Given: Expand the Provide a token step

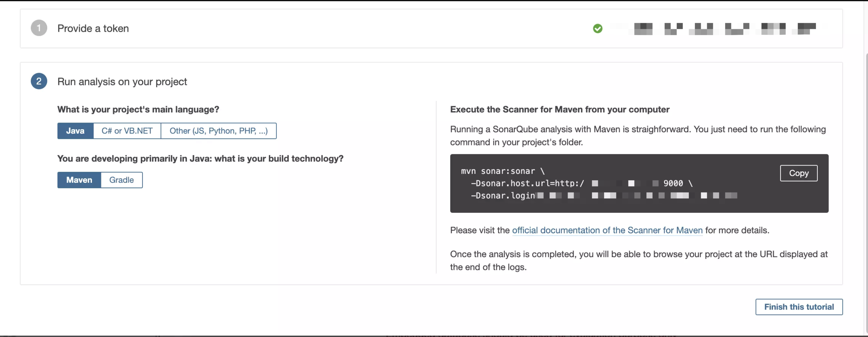Looking at the screenshot, I should [x=93, y=28].
